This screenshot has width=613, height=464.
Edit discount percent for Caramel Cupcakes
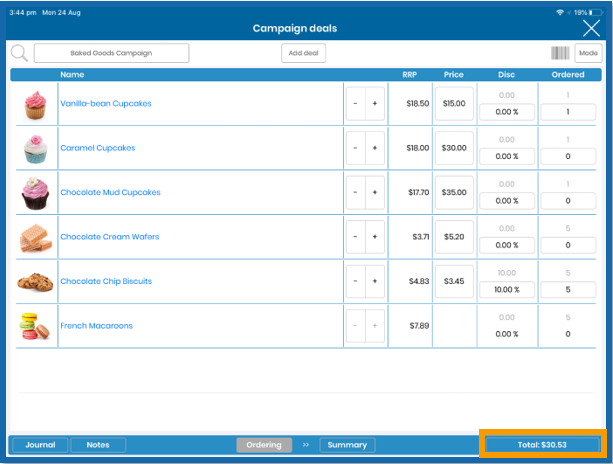[x=507, y=156]
